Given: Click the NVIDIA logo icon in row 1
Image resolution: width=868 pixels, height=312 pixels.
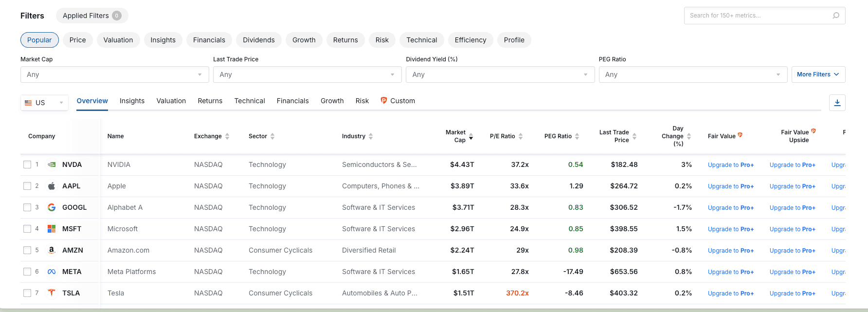Looking at the screenshot, I should (x=52, y=165).
